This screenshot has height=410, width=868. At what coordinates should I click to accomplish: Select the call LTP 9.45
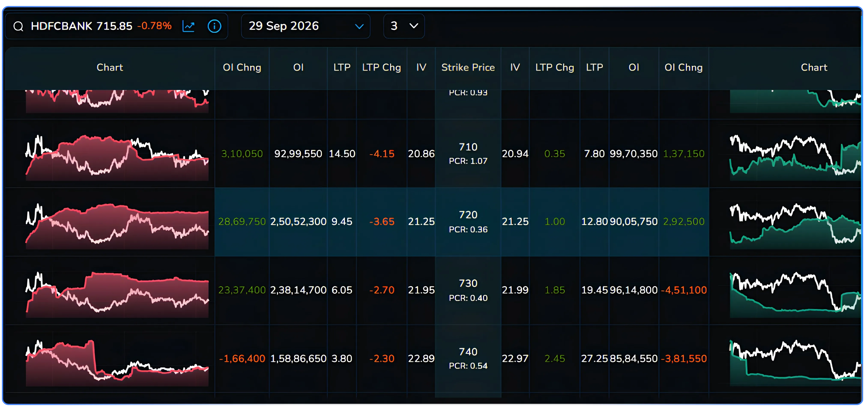tap(342, 221)
